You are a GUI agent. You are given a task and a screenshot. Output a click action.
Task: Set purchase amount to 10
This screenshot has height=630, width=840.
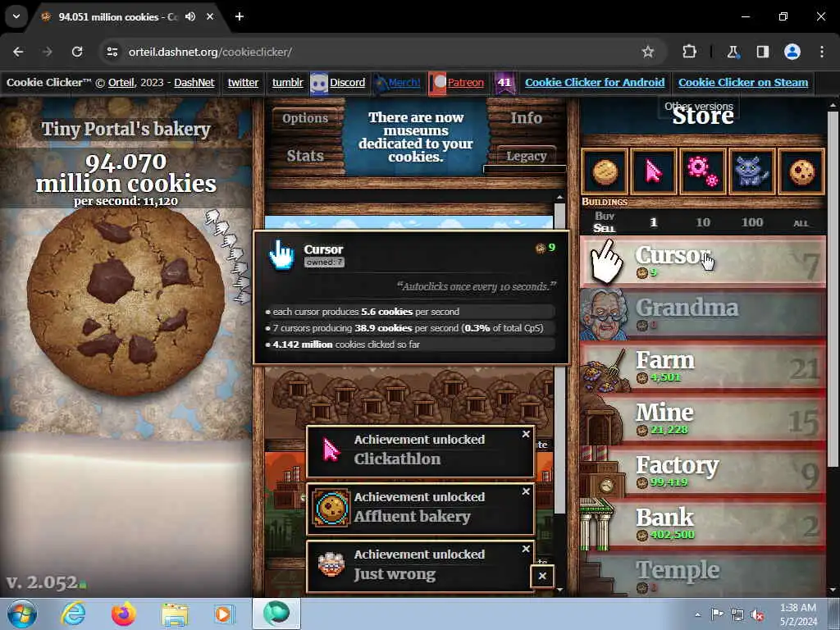pyautogui.click(x=703, y=222)
